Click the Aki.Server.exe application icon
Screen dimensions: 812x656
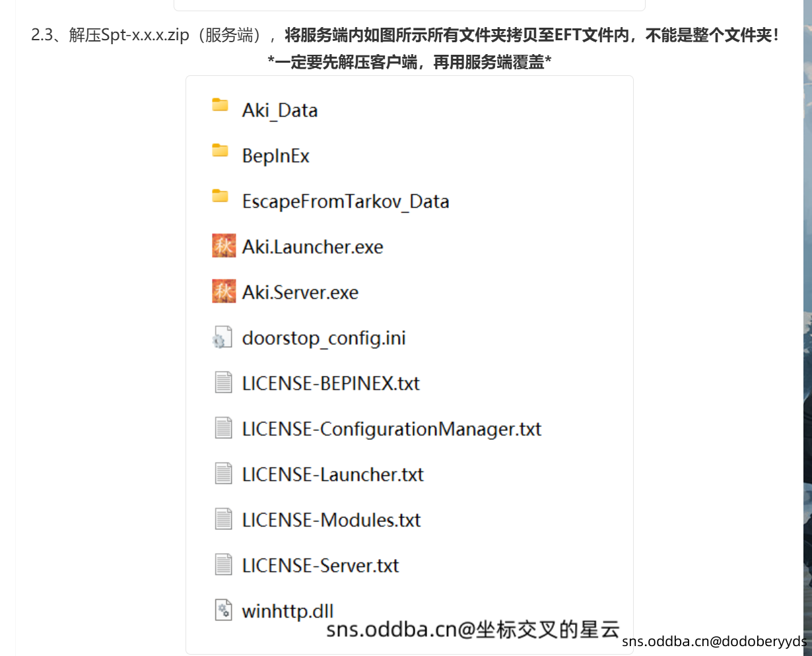pos(224,292)
